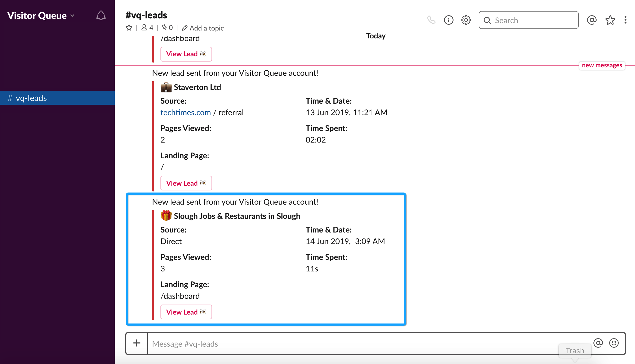Click the 02:02 time spent value
The height and width of the screenshot is (364, 635).
pos(315,140)
